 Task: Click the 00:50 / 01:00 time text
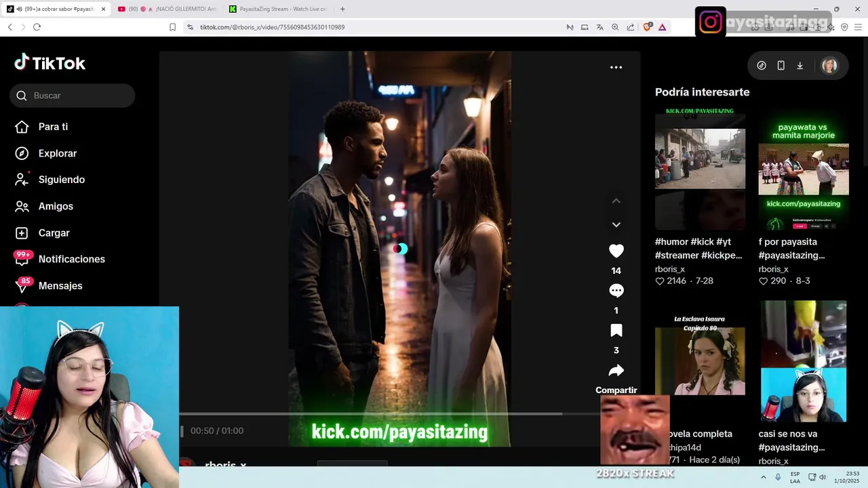click(217, 430)
